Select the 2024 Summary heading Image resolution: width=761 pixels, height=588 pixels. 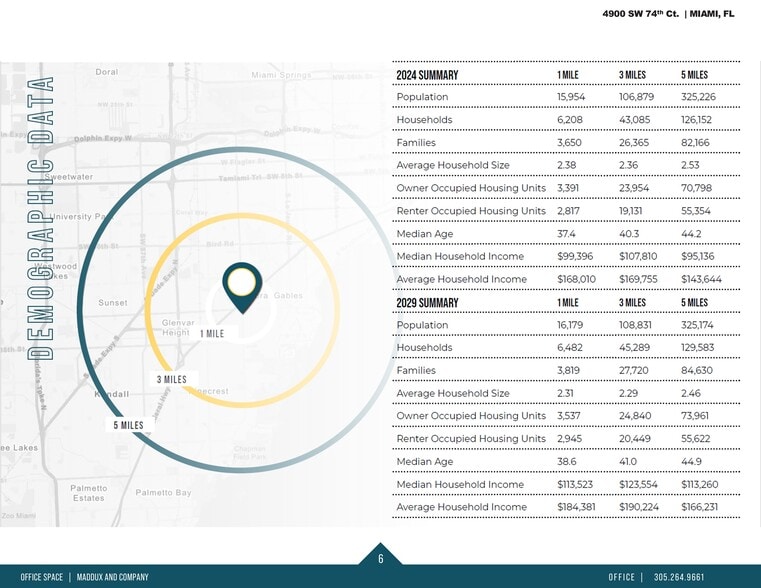427,75
